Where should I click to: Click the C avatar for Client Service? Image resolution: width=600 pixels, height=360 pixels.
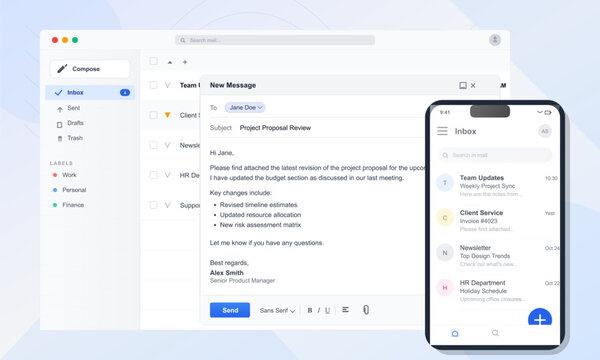pyautogui.click(x=445, y=218)
